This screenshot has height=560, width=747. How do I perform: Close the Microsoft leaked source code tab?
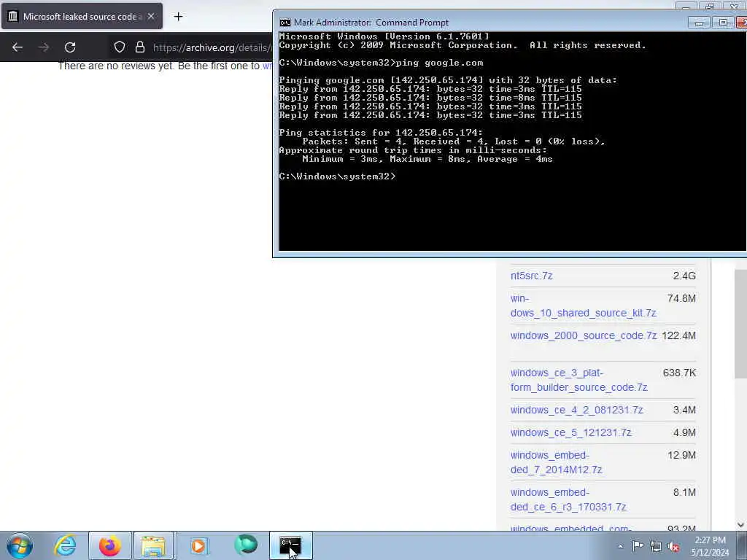(x=150, y=17)
